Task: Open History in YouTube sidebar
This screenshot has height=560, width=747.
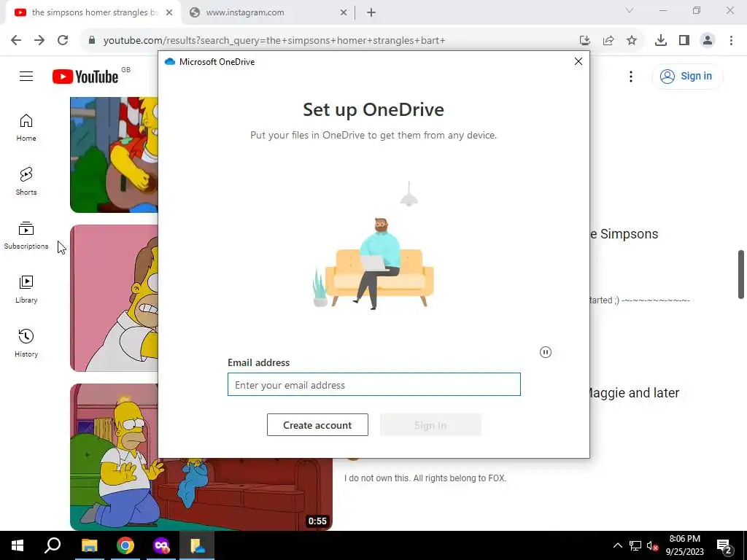Action: click(x=26, y=343)
